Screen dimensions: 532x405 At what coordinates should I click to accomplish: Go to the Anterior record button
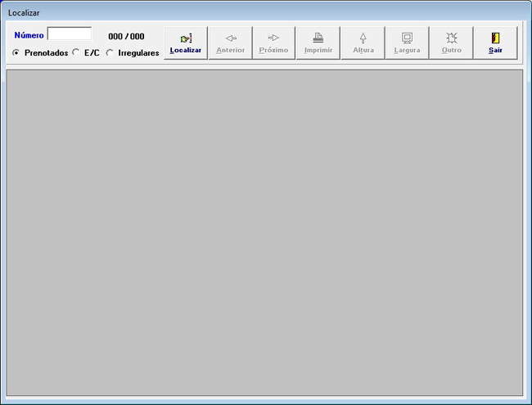230,43
